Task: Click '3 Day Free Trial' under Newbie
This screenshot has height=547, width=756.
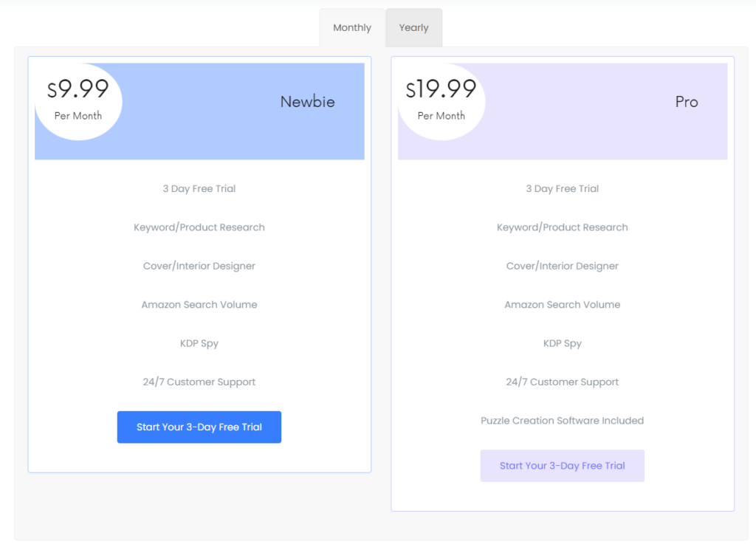Action: point(199,188)
